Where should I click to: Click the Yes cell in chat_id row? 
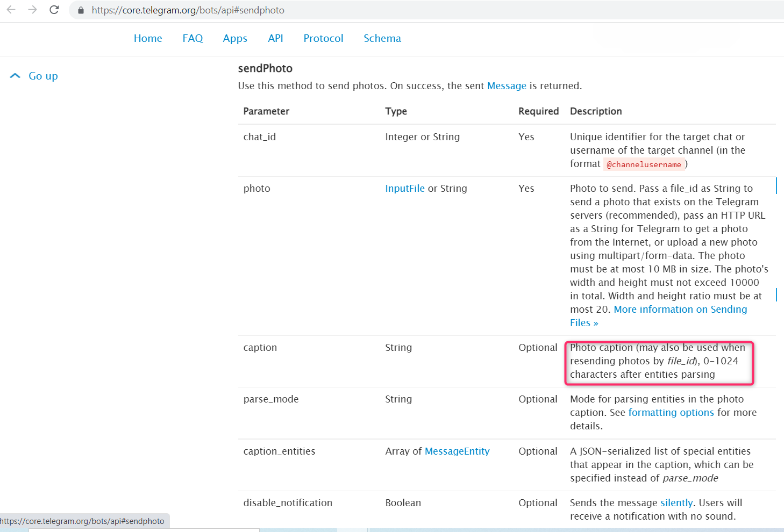[x=526, y=136]
